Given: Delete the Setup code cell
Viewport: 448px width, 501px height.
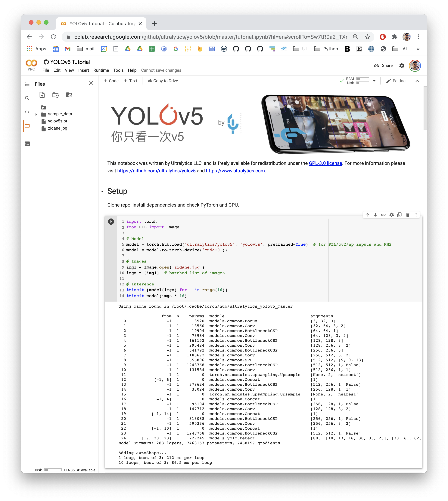Looking at the screenshot, I should (x=408, y=215).
